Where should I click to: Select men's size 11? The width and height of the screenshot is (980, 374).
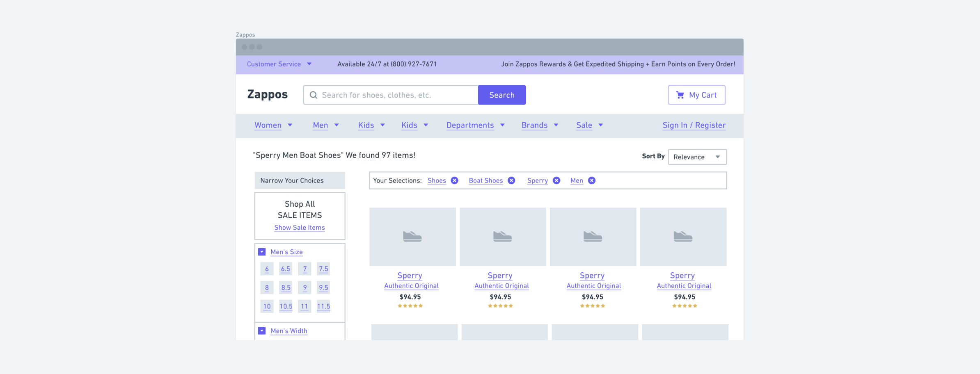click(x=305, y=306)
